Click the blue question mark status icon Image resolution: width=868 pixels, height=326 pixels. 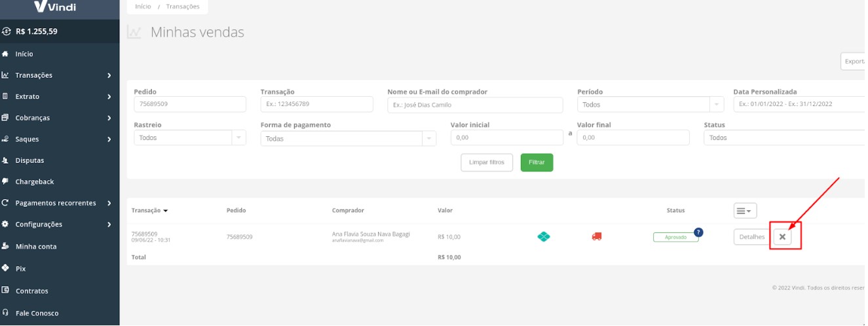pyautogui.click(x=698, y=232)
